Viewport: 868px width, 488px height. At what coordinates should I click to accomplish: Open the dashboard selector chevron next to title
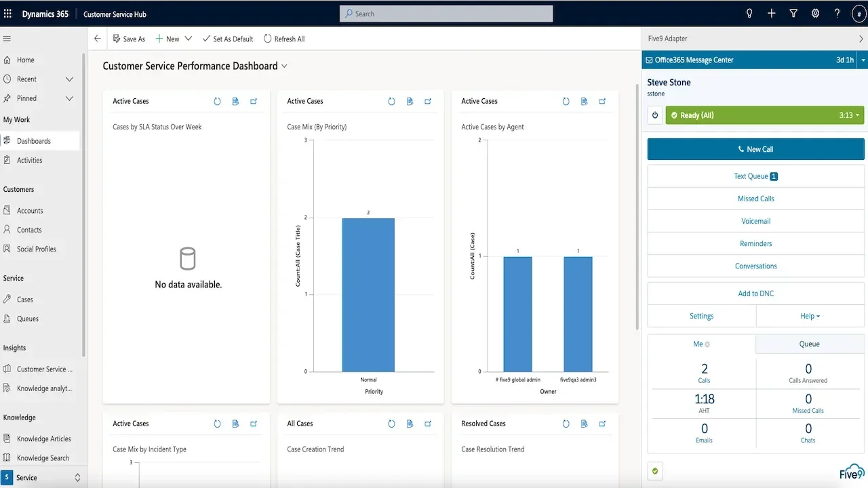point(283,66)
